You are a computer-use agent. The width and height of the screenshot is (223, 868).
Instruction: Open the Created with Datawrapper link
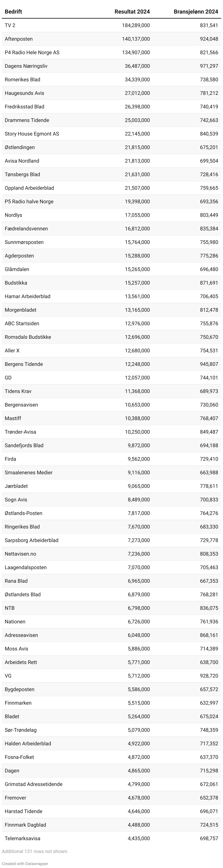tap(25, 864)
